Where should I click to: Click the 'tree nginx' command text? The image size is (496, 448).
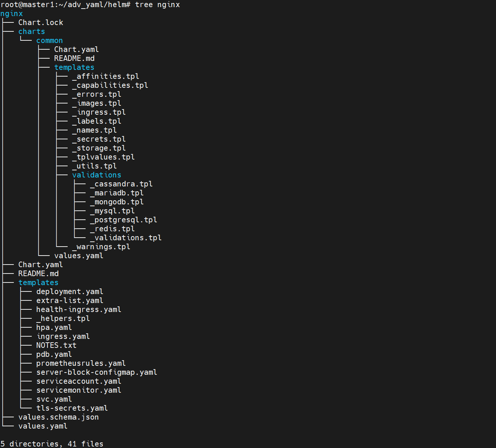tap(157, 5)
